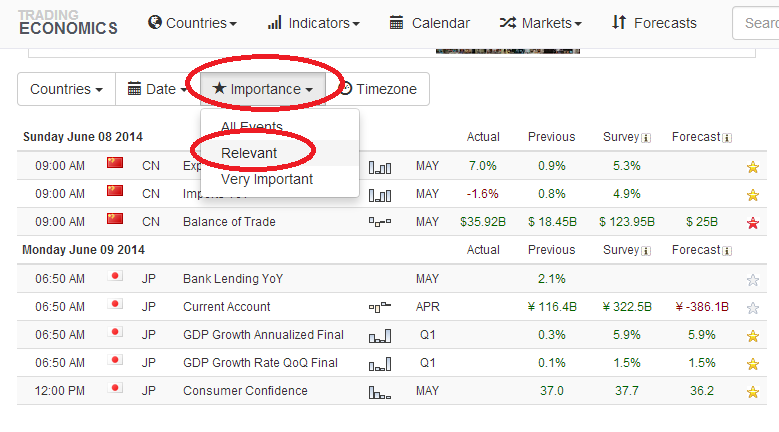This screenshot has height=432, width=779.
Task: Toggle the red star on Balance of Trade
Action: (x=752, y=222)
